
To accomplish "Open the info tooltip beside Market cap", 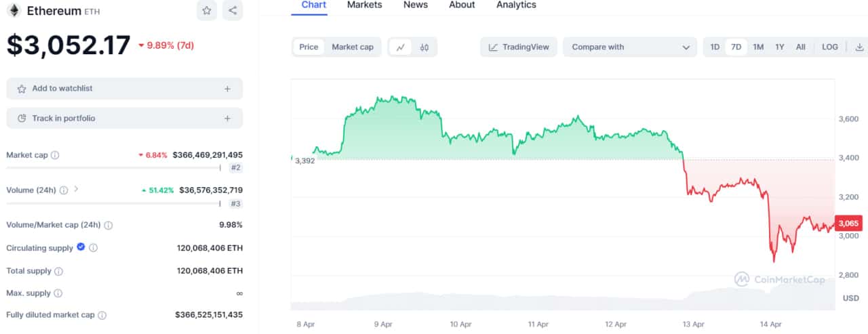I will (55, 155).
